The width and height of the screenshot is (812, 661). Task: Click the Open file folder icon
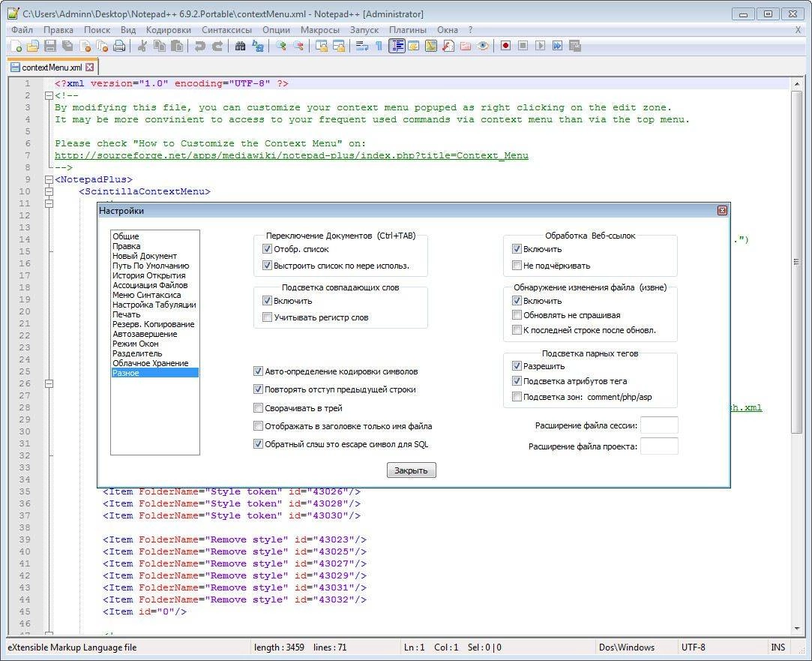point(33,46)
